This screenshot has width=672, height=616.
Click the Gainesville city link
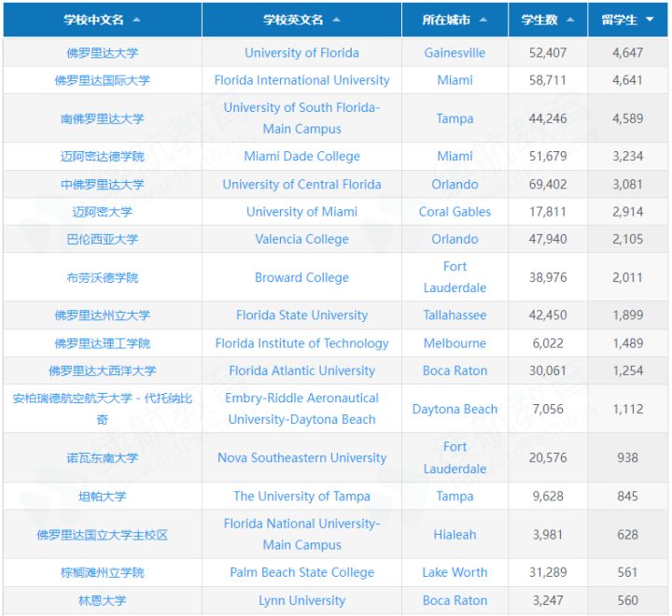[455, 52]
